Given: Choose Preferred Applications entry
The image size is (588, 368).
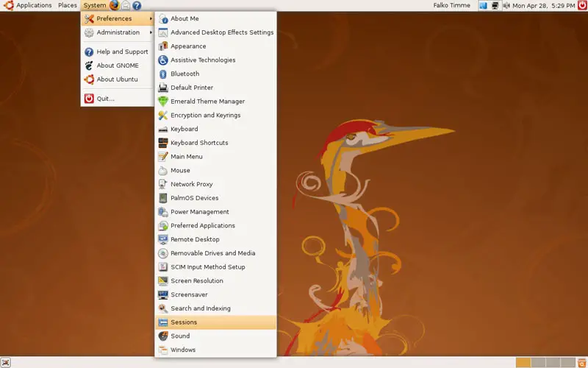Looking at the screenshot, I should 215,226.
